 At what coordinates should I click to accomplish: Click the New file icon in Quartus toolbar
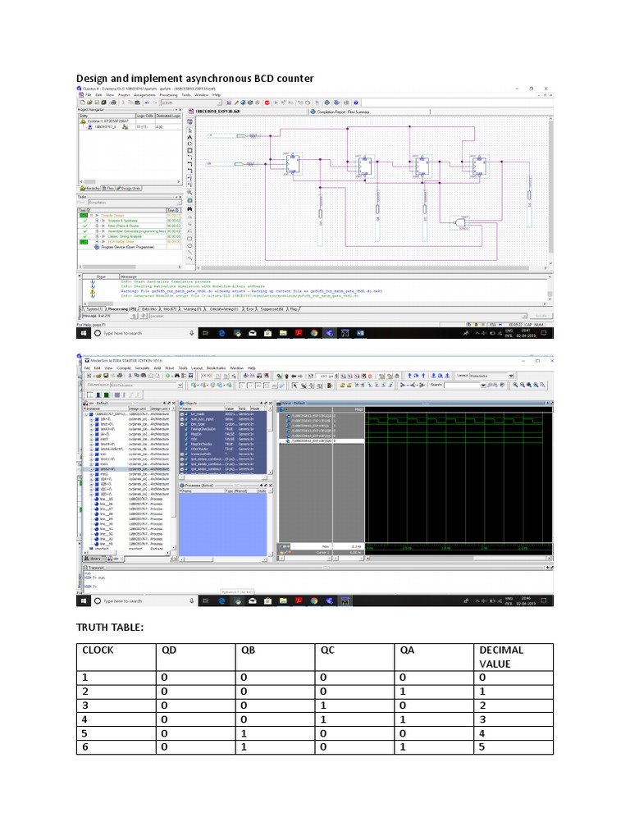point(83,103)
